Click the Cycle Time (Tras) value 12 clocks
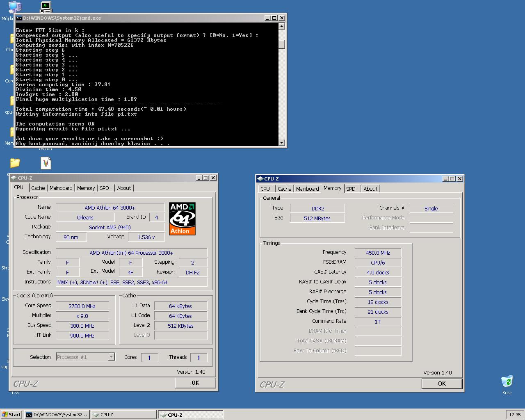 378,302
